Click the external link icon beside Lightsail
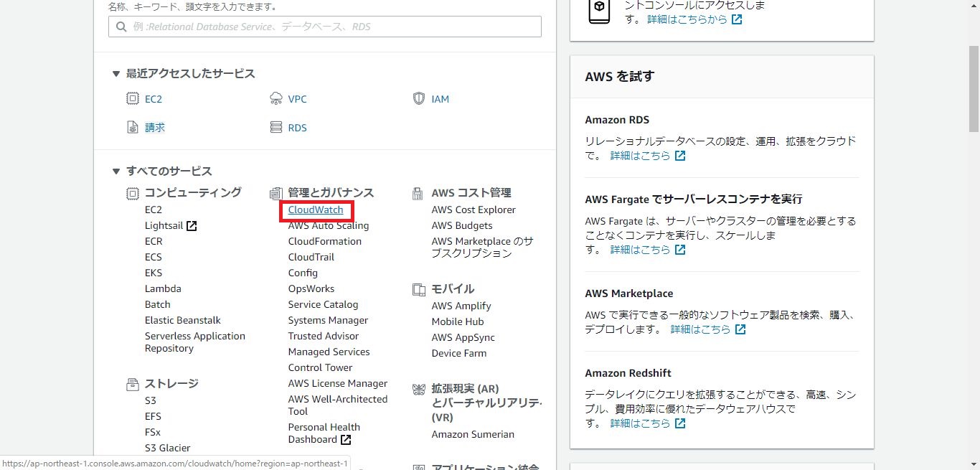 [192, 226]
